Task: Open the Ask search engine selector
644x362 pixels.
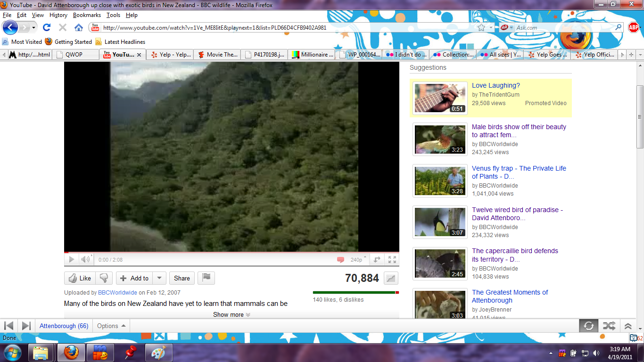Action: pos(507,28)
